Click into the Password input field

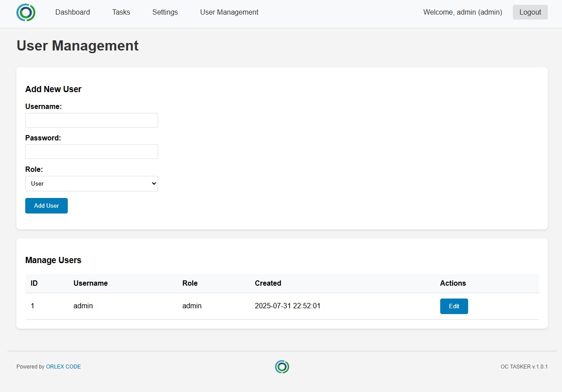(x=92, y=152)
